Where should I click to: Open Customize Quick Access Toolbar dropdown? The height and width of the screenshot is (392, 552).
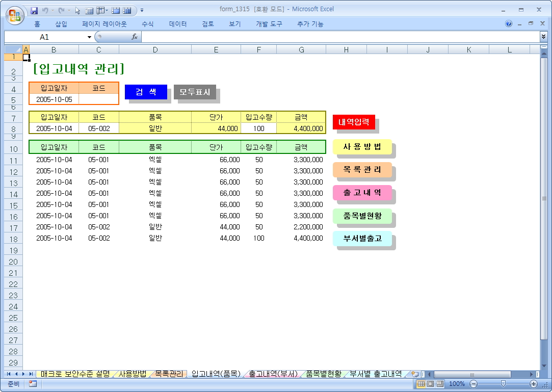[x=142, y=10]
